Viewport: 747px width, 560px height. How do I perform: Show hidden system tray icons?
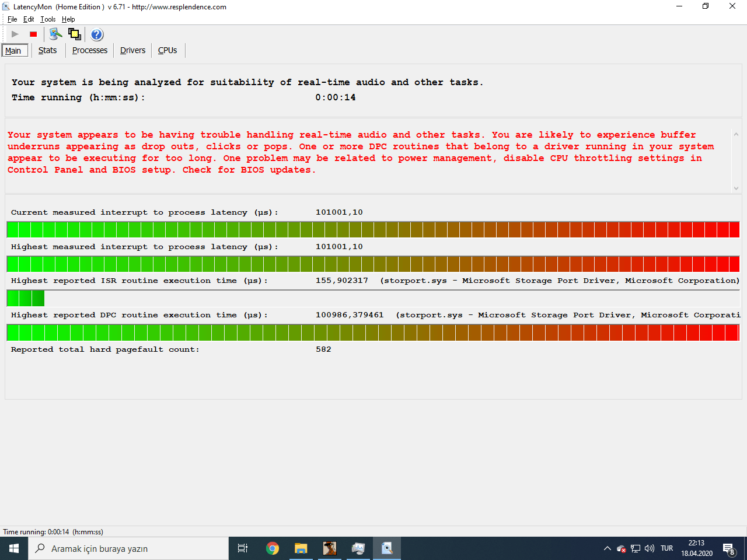607,548
